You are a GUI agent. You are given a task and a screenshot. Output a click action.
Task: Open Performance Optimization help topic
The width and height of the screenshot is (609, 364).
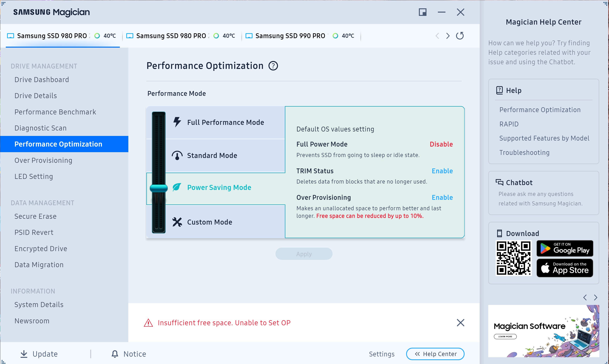tap(540, 110)
